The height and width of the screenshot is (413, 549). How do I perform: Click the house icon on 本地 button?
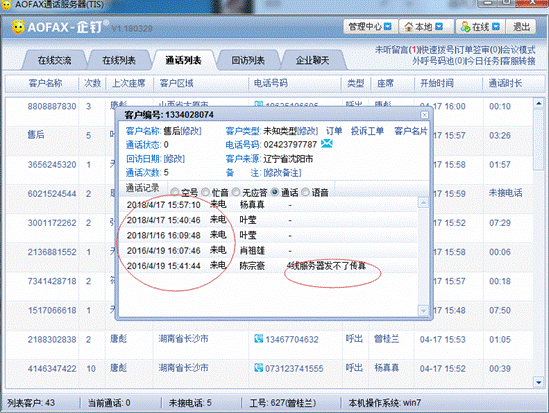pos(408,27)
